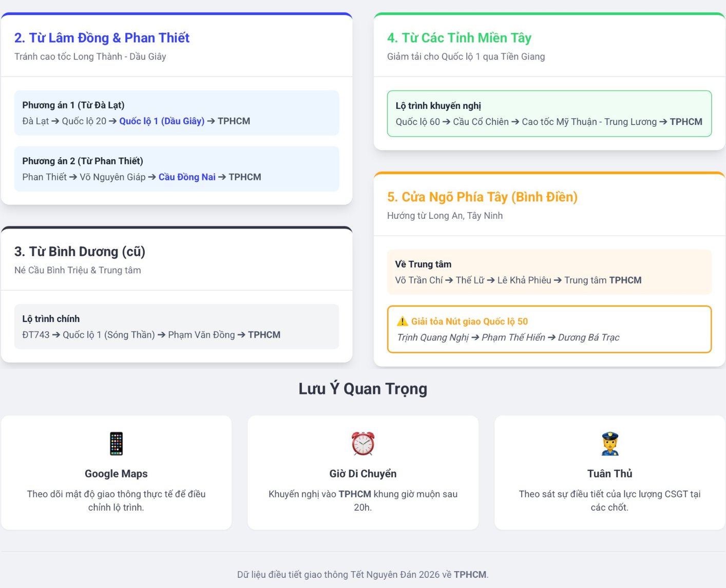Image resolution: width=726 pixels, height=588 pixels.
Task: Click the yellow warning triangle icon
Action: pyautogui.click(x=402, y=321)
